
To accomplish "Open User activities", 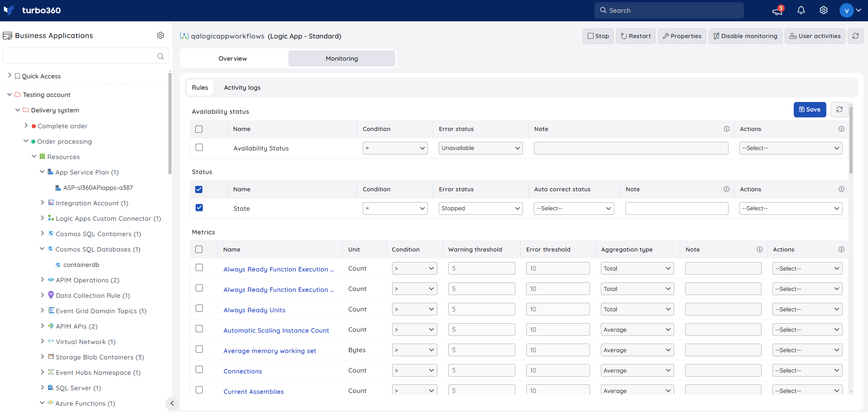I will click(x=815, y=36).
